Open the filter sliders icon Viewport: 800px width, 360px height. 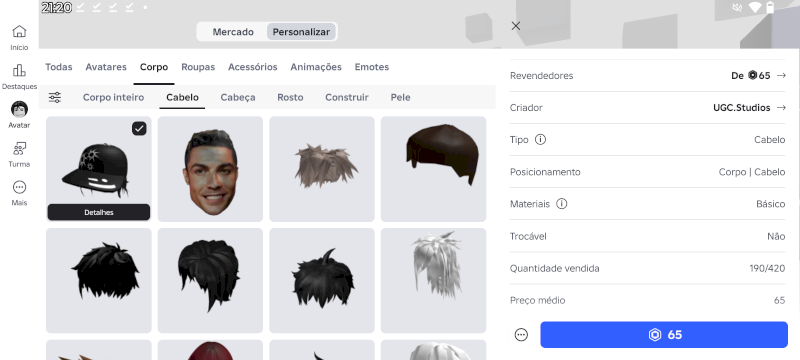[55, 97]
